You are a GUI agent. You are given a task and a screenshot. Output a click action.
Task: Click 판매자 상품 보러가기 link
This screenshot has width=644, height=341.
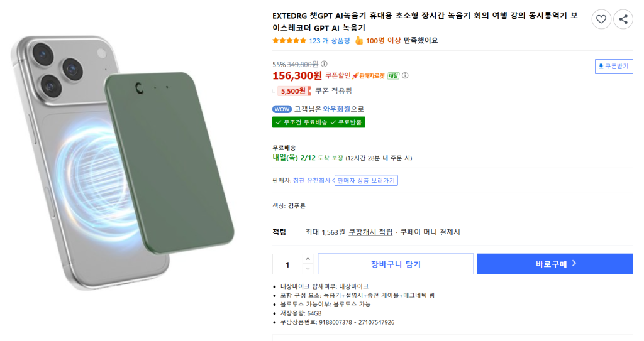point(367,180)
